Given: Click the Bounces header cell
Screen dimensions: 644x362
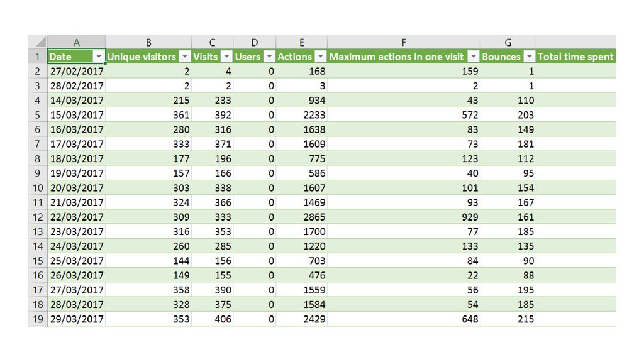Looking at the screenshot, I should click(508, 56).
